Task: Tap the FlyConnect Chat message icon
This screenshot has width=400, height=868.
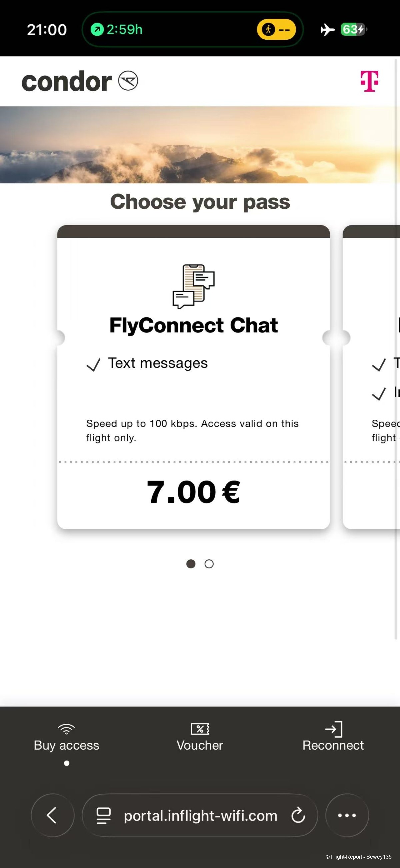Action: [x=194, y=286]
